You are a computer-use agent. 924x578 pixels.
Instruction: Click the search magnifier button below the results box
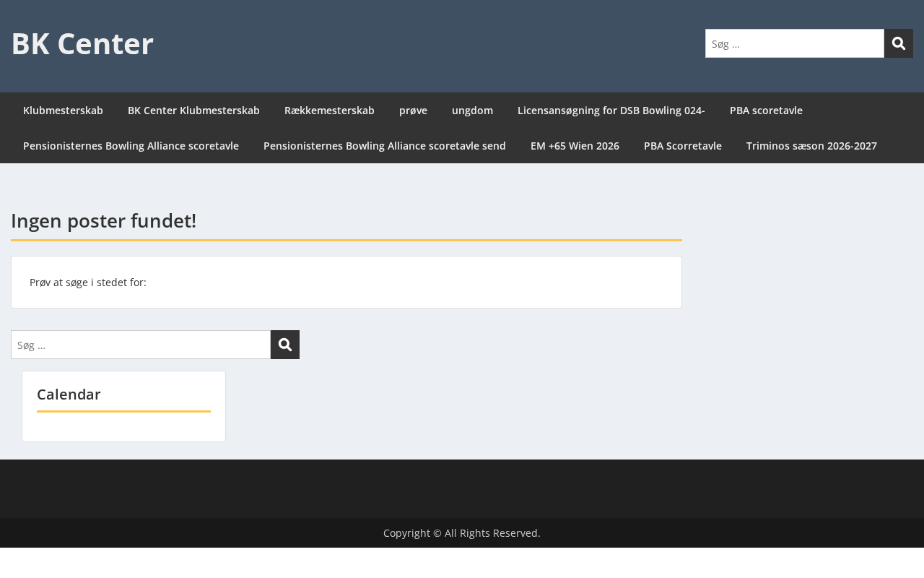pos(285,345)
